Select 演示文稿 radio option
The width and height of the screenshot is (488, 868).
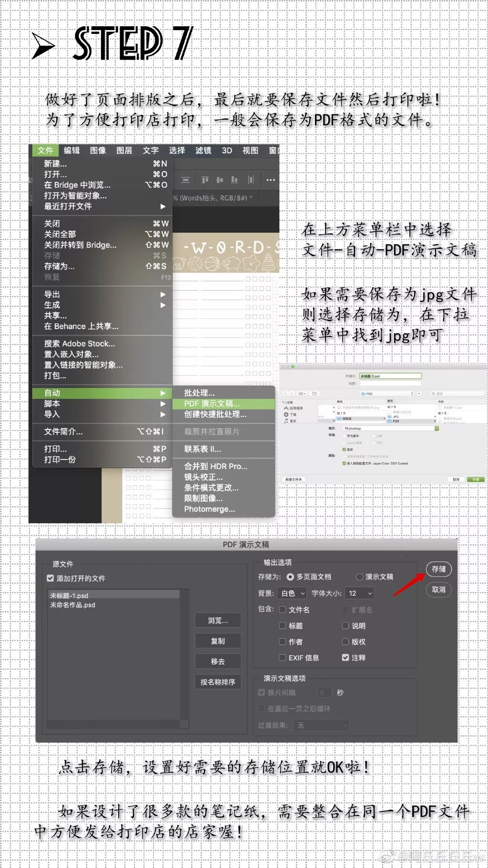tap(359, 577)
